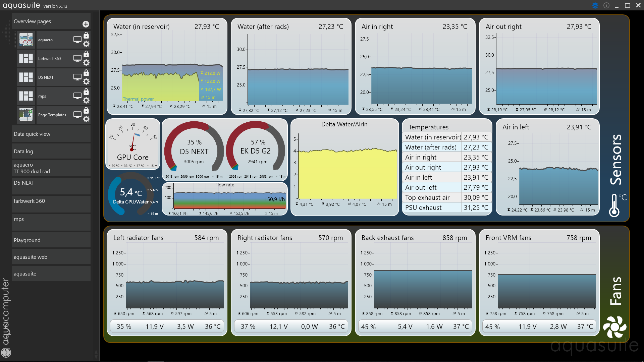Open settings gear for aquaero page
644x362 pixels.
click(x=86, y=44)
